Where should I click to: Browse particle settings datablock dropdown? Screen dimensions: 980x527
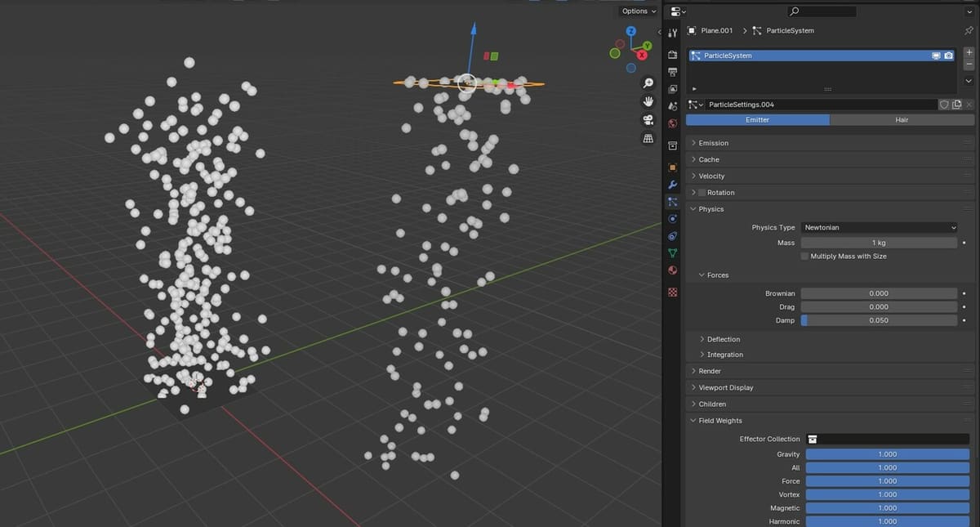(x=696, y=105)
